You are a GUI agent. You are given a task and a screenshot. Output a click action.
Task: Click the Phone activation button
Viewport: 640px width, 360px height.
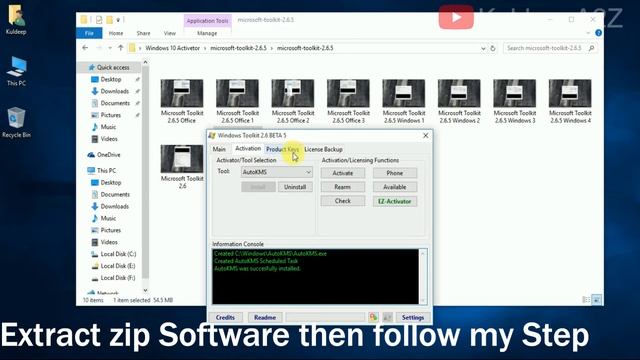(394, 173)
